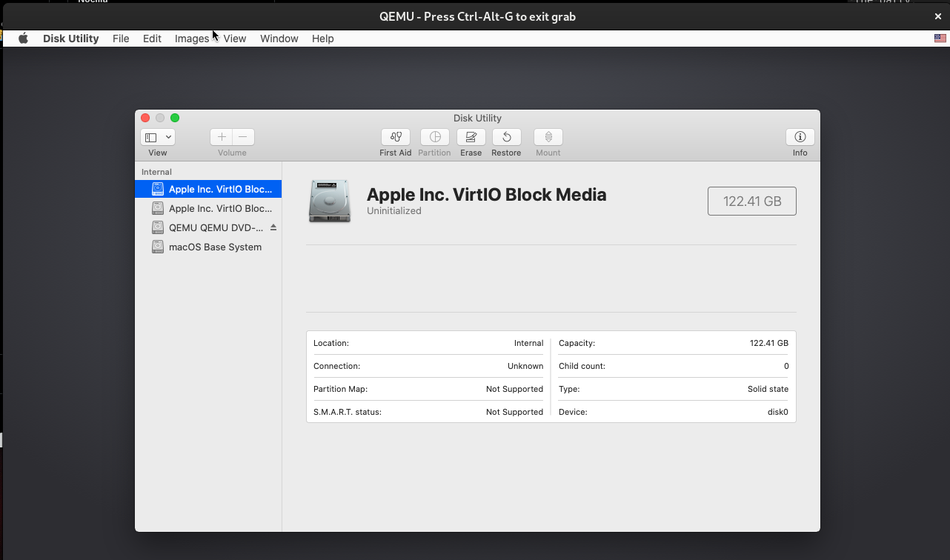This screenshot has height=560, width=950.
Task: Select QEMU QEMU DVD drive in sidebar
Action: (x=208, y=227)
